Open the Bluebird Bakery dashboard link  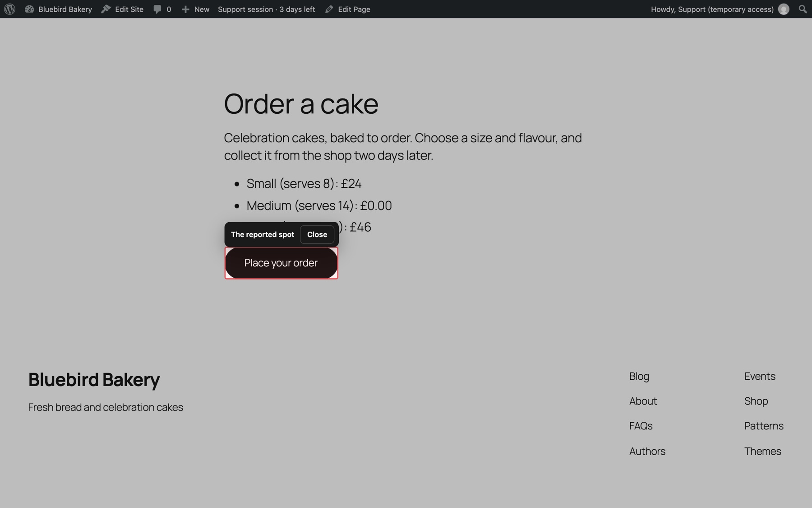58,9
